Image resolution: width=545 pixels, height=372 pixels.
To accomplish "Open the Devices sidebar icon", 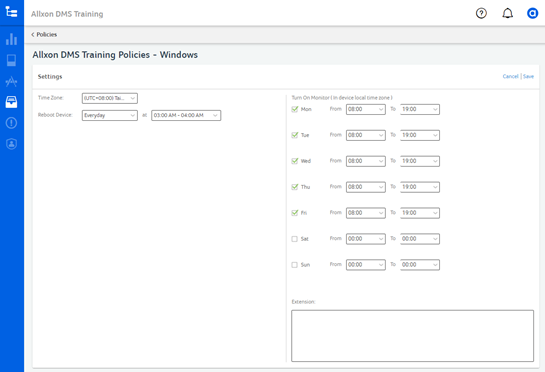I will point(11,60).
